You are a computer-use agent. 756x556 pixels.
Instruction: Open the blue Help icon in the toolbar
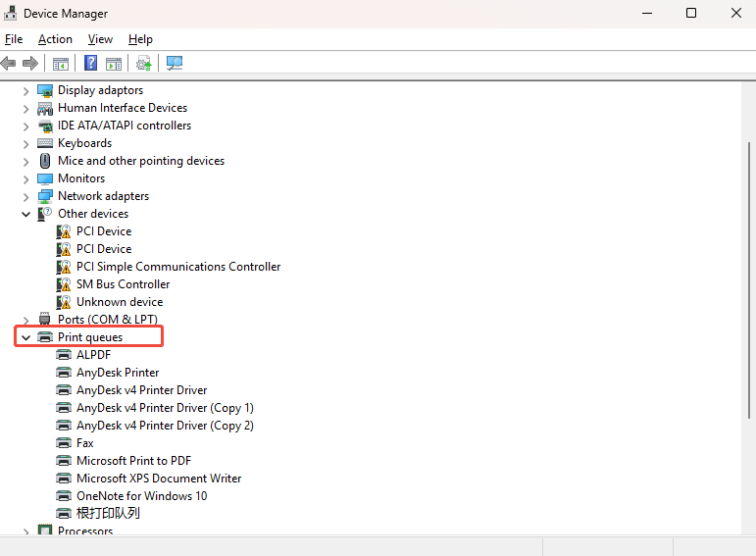click(x=90, y=63)
